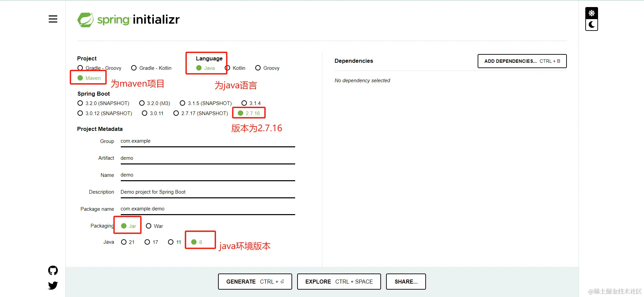
Task: Choose War packaging
Action: tap(155, 226)
